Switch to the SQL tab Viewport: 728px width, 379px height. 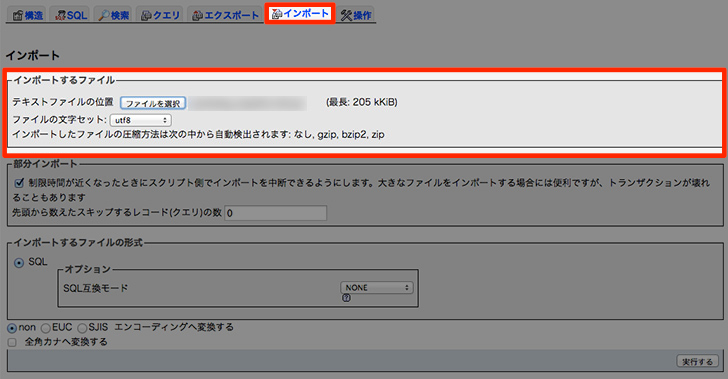71,15
